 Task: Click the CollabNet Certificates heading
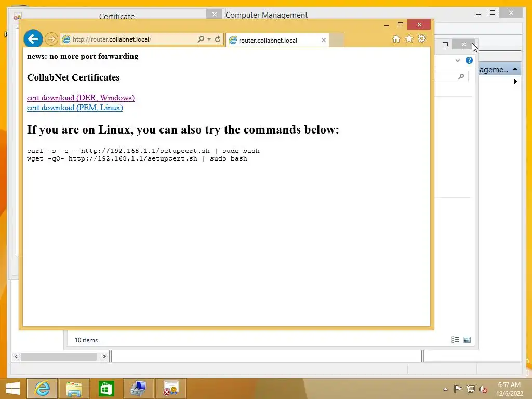[x=73, y=77]
